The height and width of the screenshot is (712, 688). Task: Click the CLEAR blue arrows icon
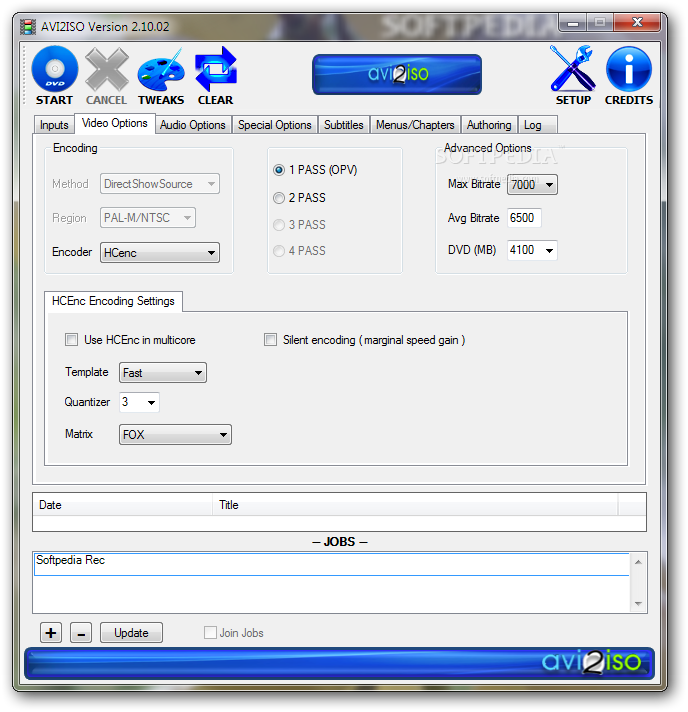[216, 69]
